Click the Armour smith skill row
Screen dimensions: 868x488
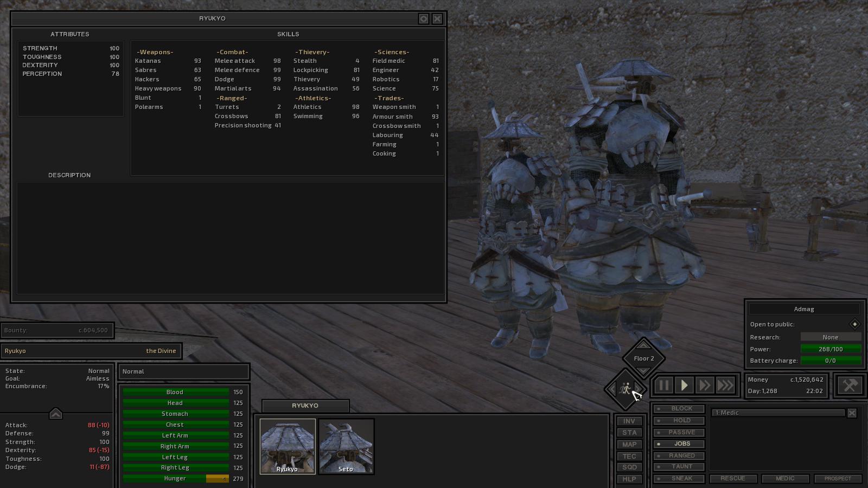(406, 117)
